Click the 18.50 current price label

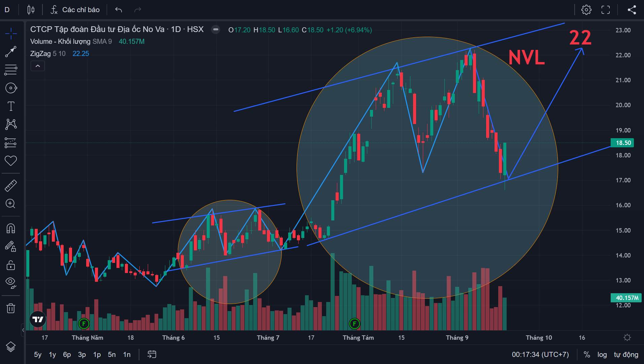(x=622, y=143)
